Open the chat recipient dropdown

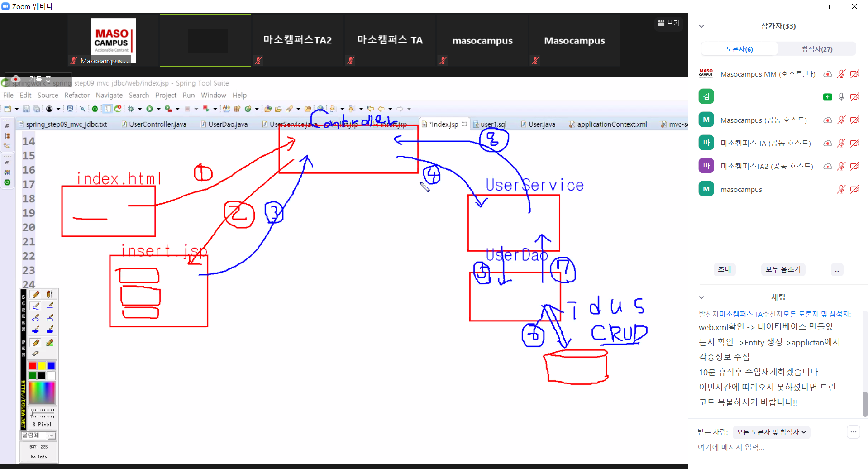pos(771,432)
